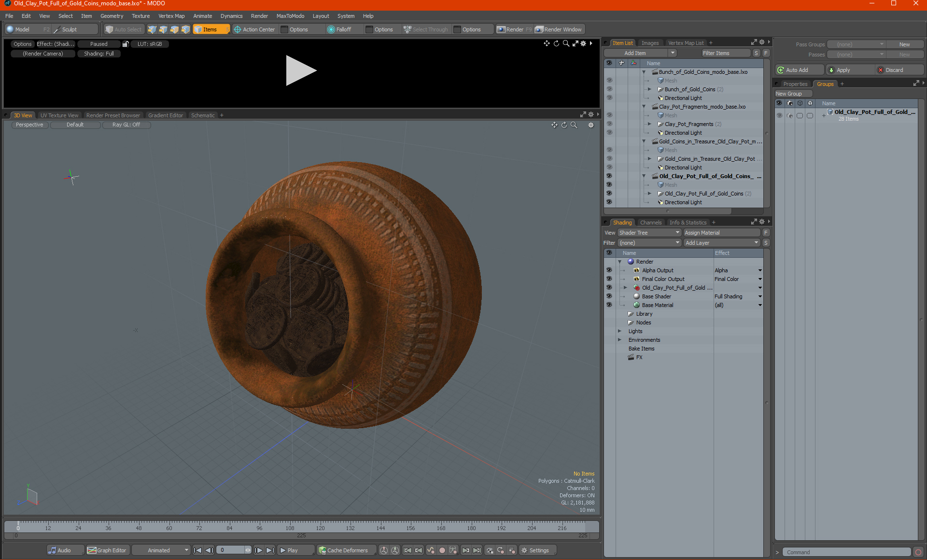Click the Discard button

tap(899, 70)
